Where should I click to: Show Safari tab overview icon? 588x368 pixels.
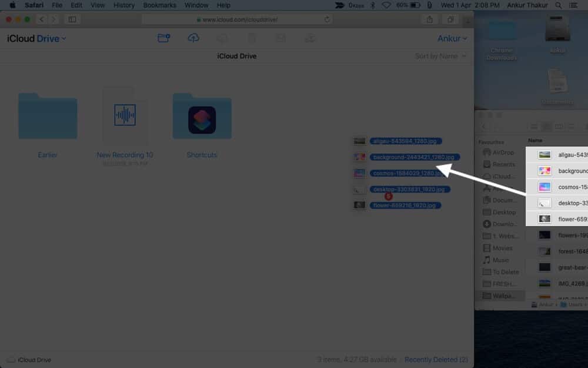click(x=450, y=19)
